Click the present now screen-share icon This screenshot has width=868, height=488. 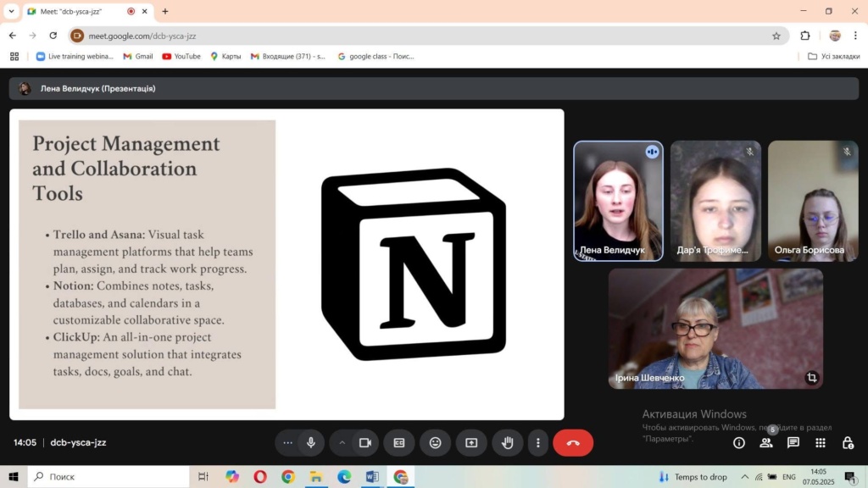point(471,442)
